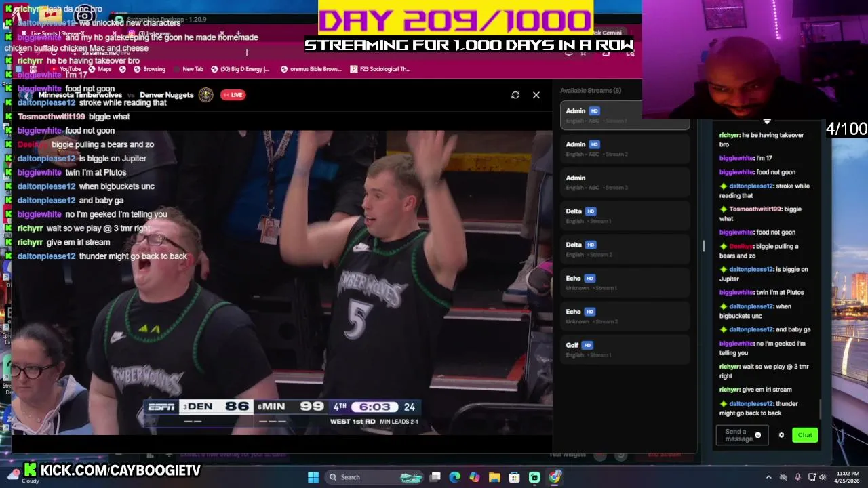Choose Echo Unknown Stream 2

tap(625, 316)
